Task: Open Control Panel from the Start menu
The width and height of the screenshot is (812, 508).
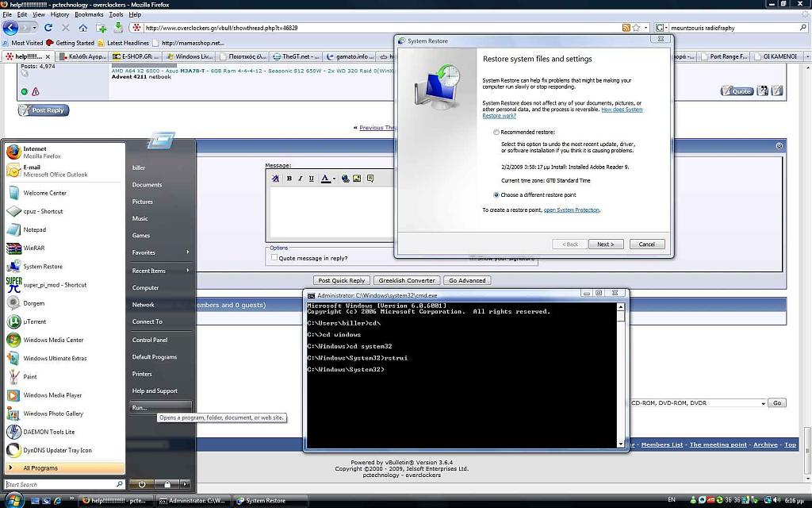Action: (x=160, y=340)
